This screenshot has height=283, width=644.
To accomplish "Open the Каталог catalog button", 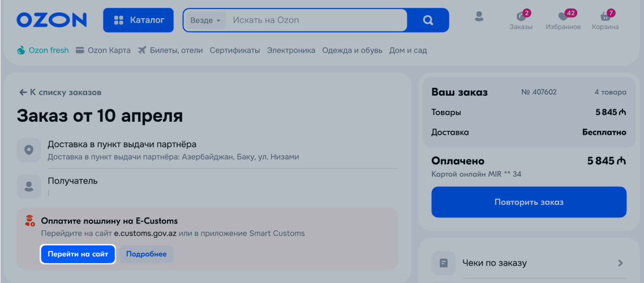I will [x=139, y=20].
